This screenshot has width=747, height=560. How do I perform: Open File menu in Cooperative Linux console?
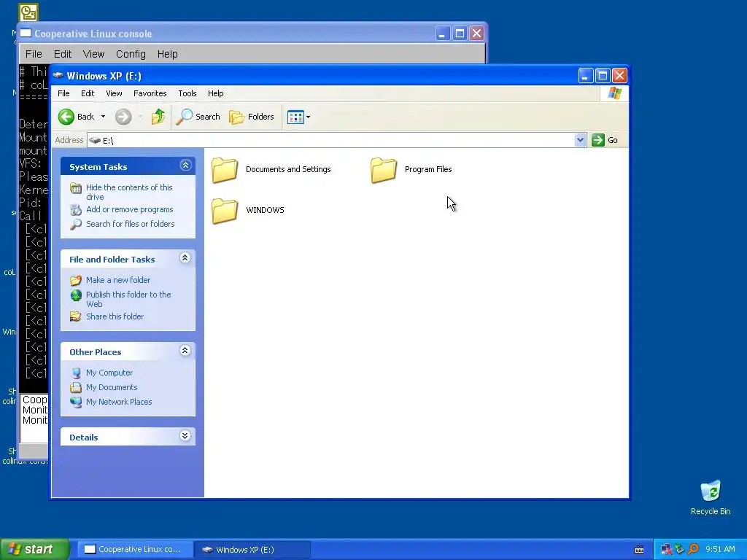point(34,54)
